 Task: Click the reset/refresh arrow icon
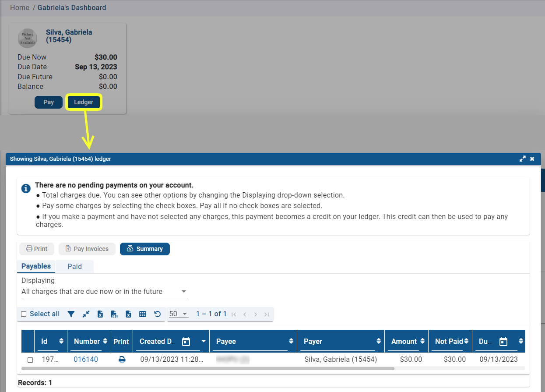click(x=158, y=314)
